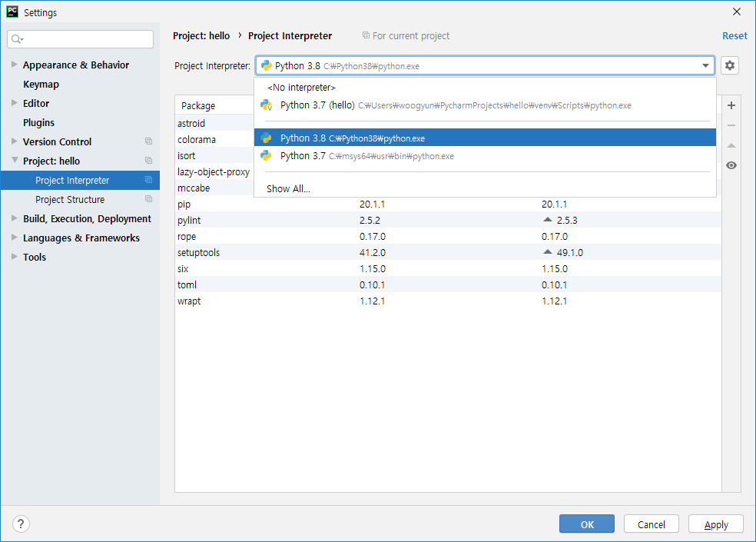Click the OK button

tap(587, 524)
